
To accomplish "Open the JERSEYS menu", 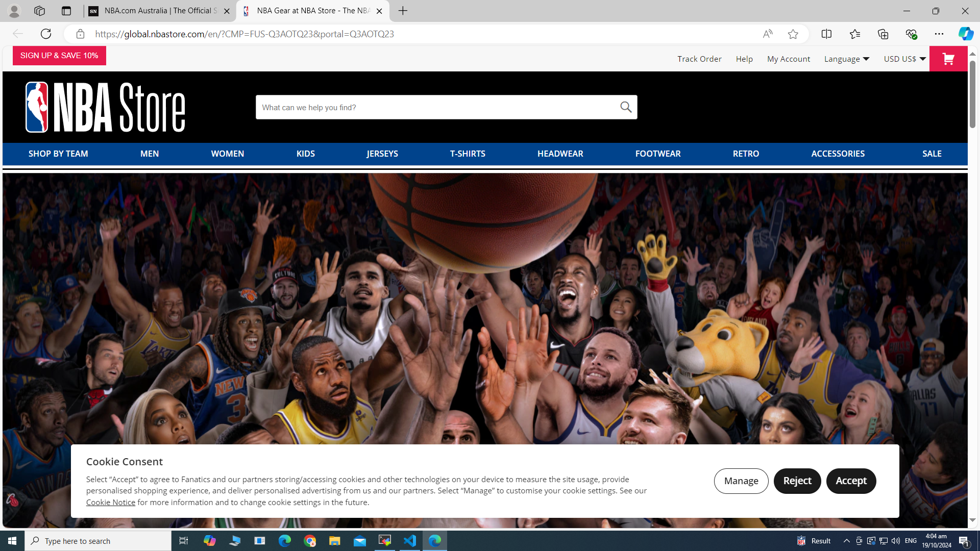I will click(x=382, y=154).
